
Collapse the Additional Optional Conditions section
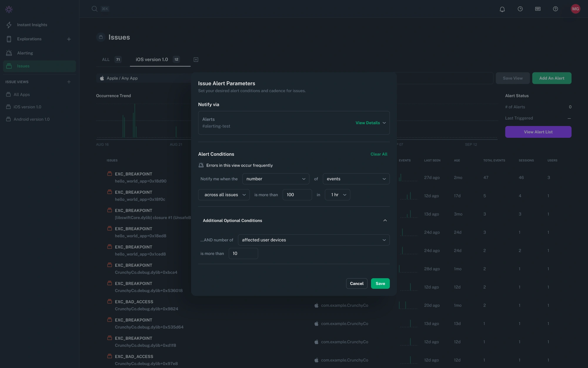[x=385, y=220]
